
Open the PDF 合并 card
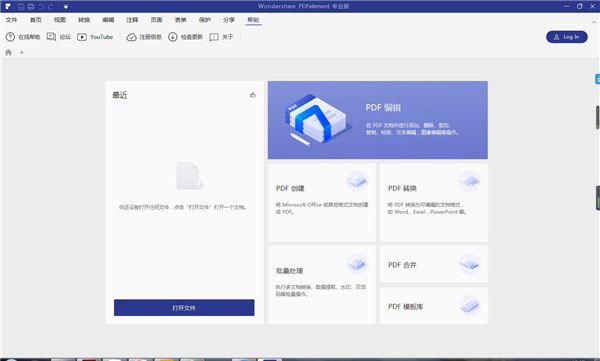434,264
